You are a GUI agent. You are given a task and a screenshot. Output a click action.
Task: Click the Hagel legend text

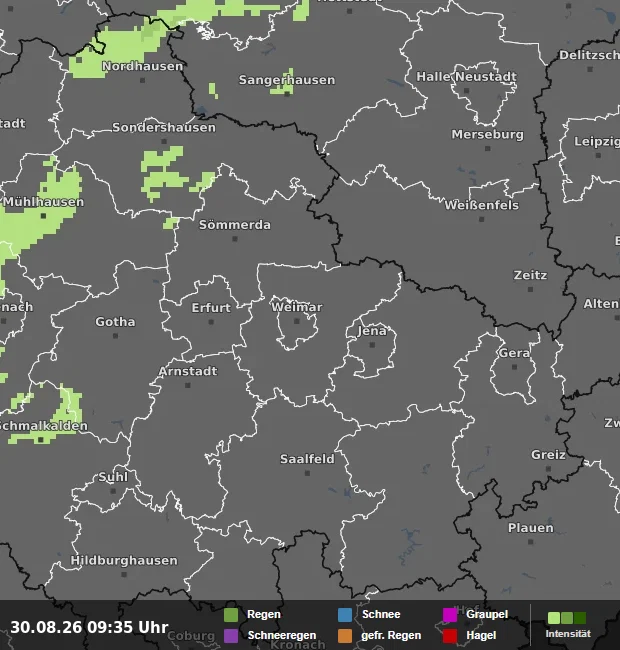click(x=481, y=635)
